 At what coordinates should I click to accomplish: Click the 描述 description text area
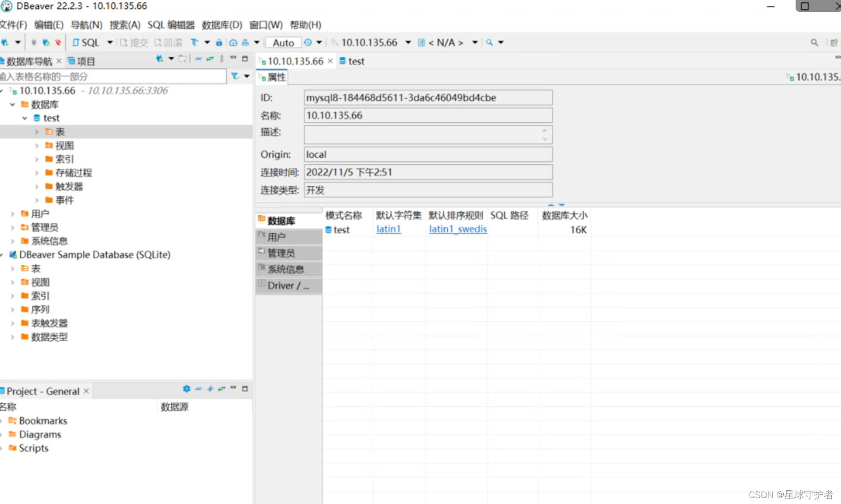428,135
